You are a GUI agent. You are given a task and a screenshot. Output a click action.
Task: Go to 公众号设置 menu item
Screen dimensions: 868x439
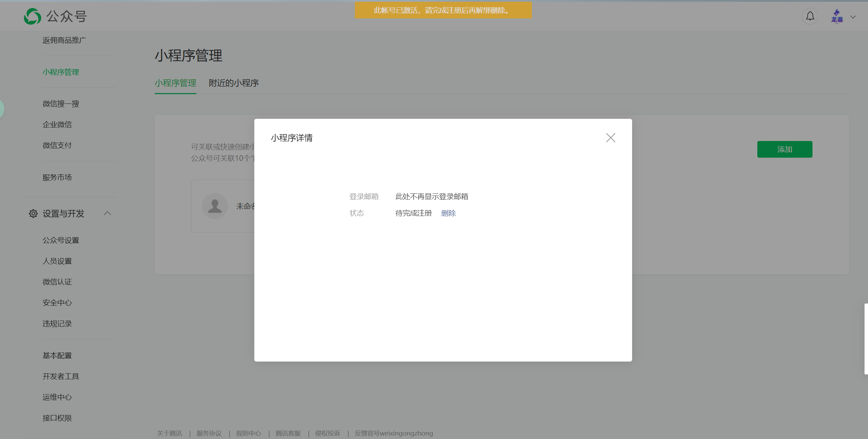click(x=61, y=240)
